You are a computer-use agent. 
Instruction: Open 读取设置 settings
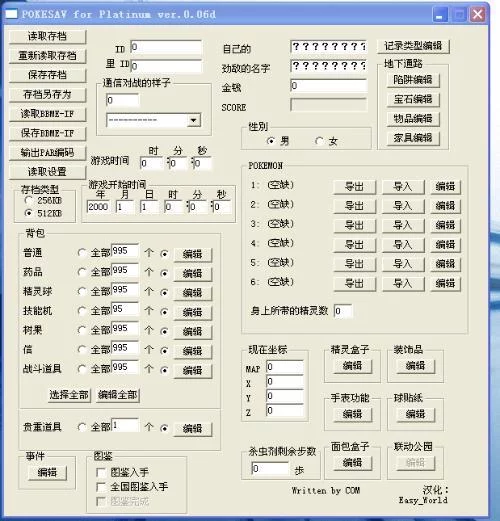[x=47, y=172]
